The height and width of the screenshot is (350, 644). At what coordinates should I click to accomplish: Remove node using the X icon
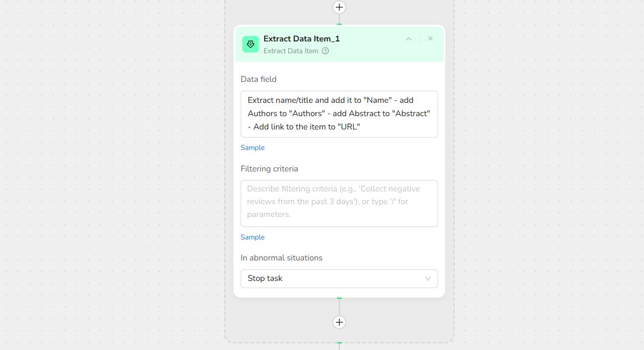tap(431, 39)
